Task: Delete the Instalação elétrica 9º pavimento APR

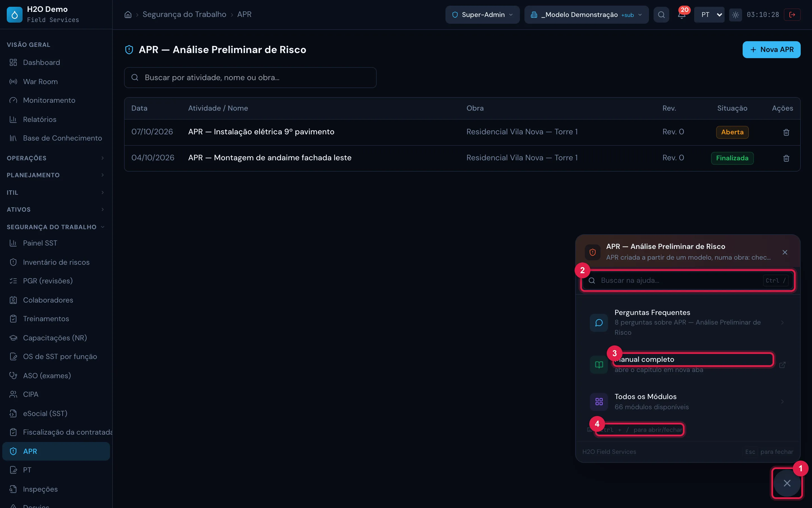Action: click(786, 132)
